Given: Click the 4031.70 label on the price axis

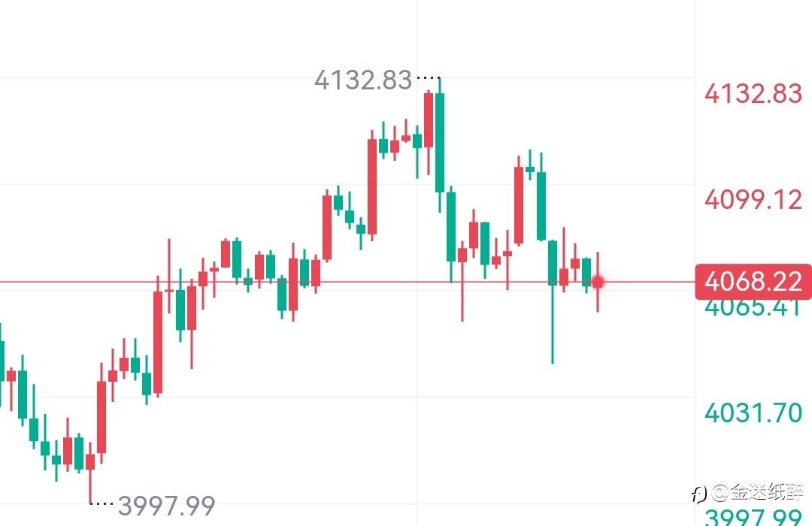Looking at the screenshot, I should coord(753,412).
